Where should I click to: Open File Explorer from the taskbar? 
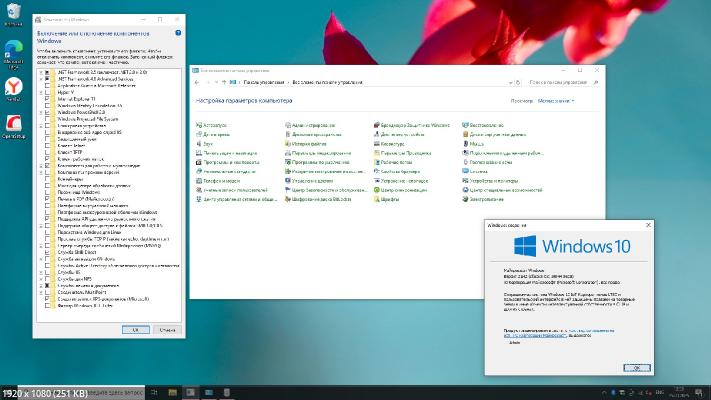pyautogui.click(x=172, y=393)
